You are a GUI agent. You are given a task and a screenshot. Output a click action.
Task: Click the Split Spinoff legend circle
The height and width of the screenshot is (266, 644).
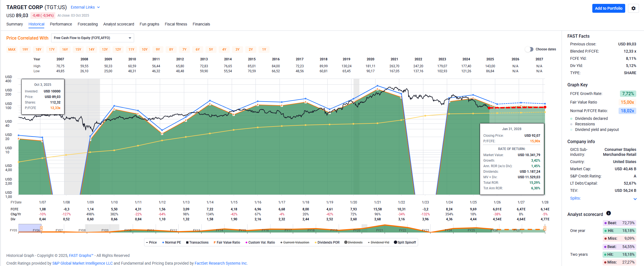(x=395, y=242)
